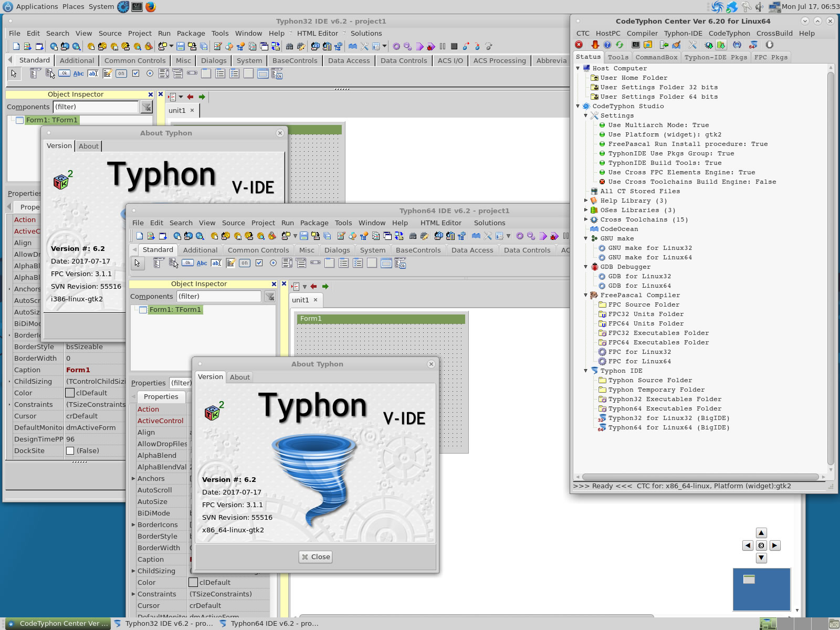Expand the OSes Libraries (3) node
The height and width of the screenshot is (630, 840).
tap(586, 210)
